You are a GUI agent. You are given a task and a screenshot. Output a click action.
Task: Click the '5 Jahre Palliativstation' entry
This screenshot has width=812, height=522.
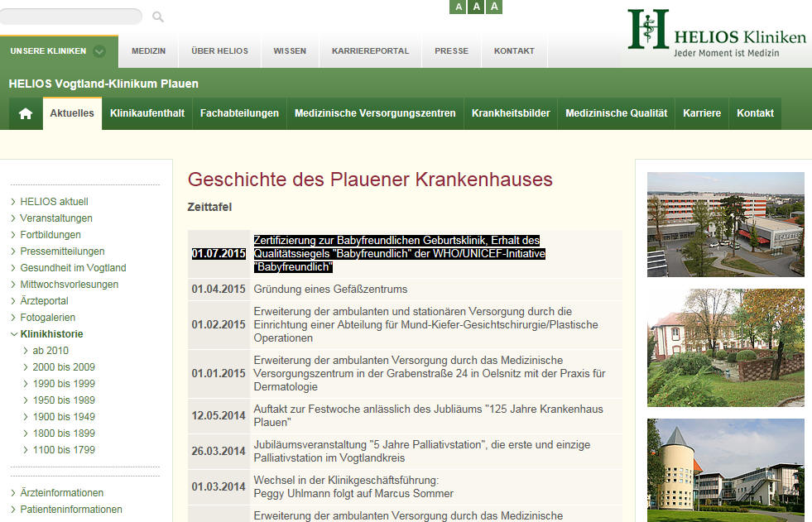(x=421, y=451)
